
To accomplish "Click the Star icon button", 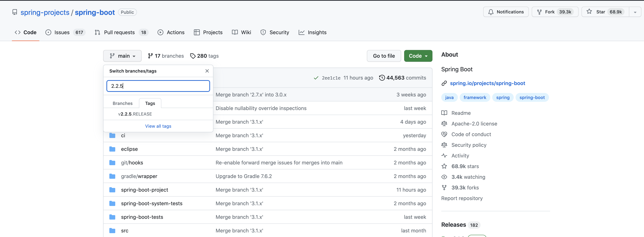I will [x=589, y=12].
